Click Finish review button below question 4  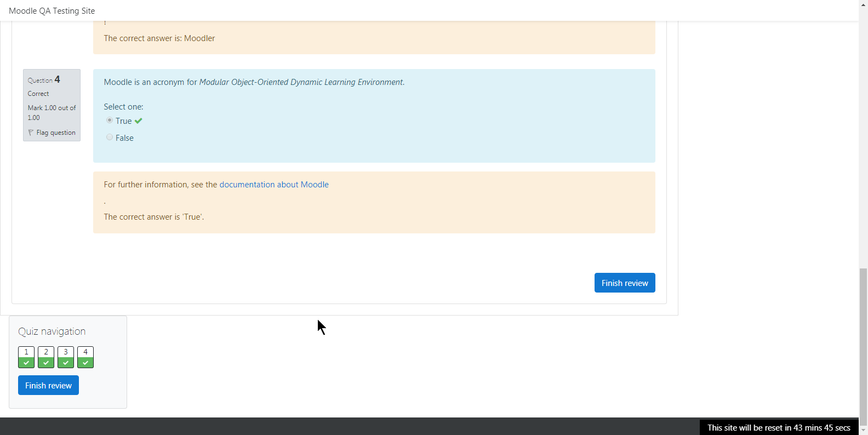point(625,283)
